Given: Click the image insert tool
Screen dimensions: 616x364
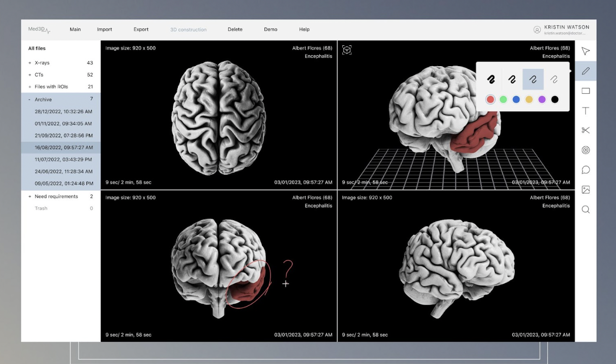Looking at the screenshot, I should coord(586,190).
